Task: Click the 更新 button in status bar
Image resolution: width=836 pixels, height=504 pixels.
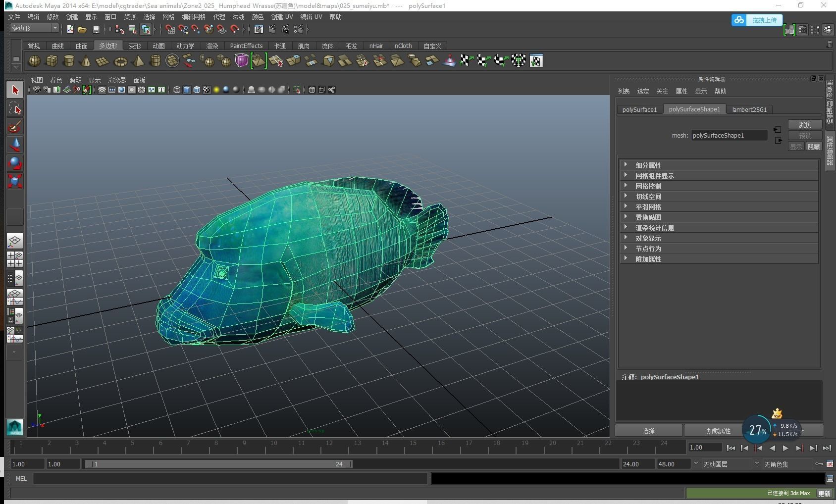Action: point(824,493)
